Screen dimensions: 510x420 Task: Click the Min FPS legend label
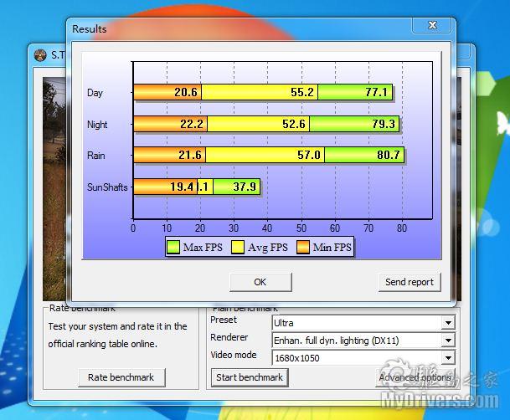point(332,248)
